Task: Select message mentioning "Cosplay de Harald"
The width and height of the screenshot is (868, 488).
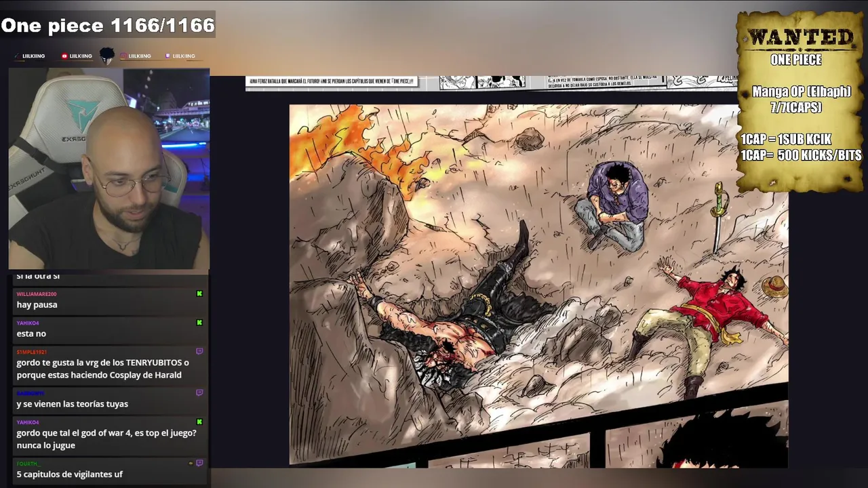Action: (103, 369)
